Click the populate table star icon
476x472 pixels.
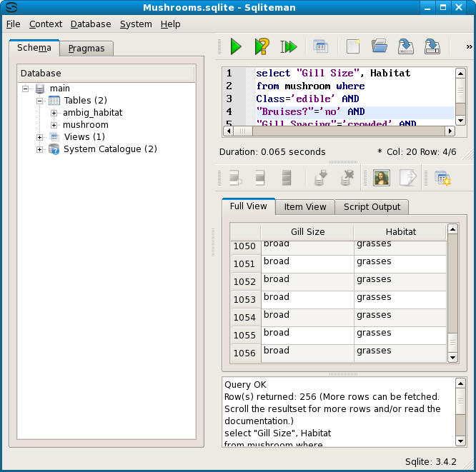442,178
